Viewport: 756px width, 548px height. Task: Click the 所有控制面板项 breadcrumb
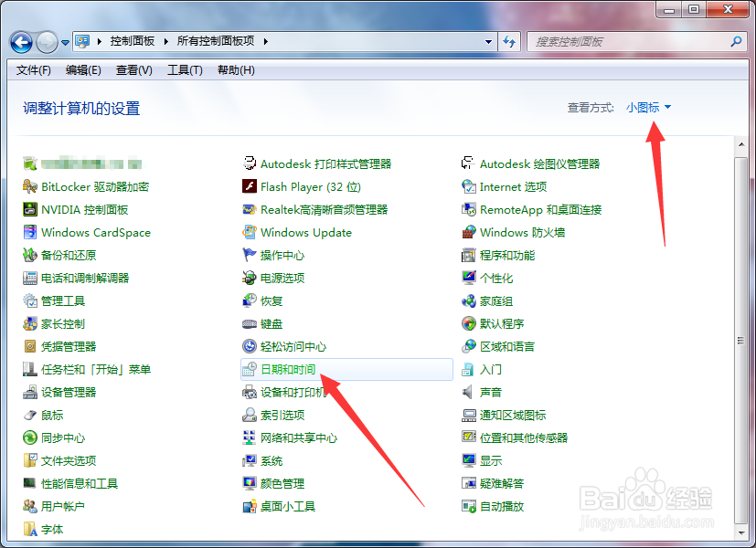click(x=216, y=41)
